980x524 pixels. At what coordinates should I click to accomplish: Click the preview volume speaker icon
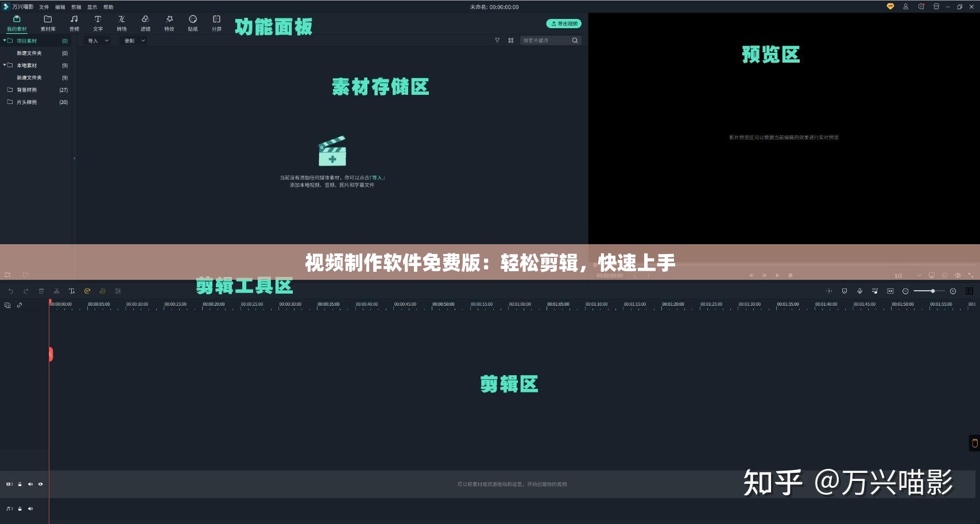(958, 275)
